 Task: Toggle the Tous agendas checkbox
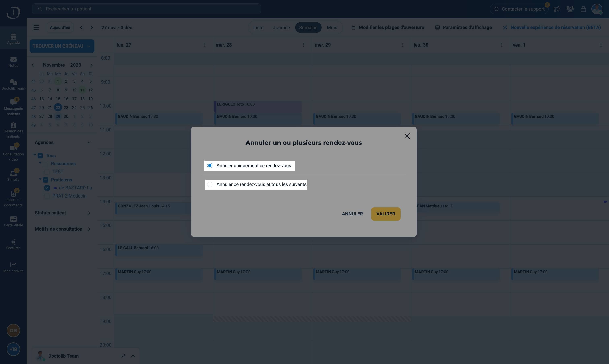click(40, 155)
